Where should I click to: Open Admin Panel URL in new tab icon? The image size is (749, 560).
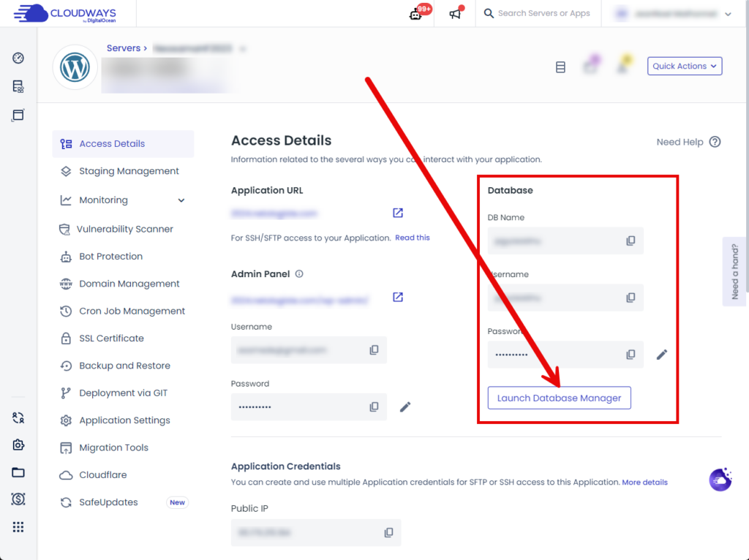(397, 297)
